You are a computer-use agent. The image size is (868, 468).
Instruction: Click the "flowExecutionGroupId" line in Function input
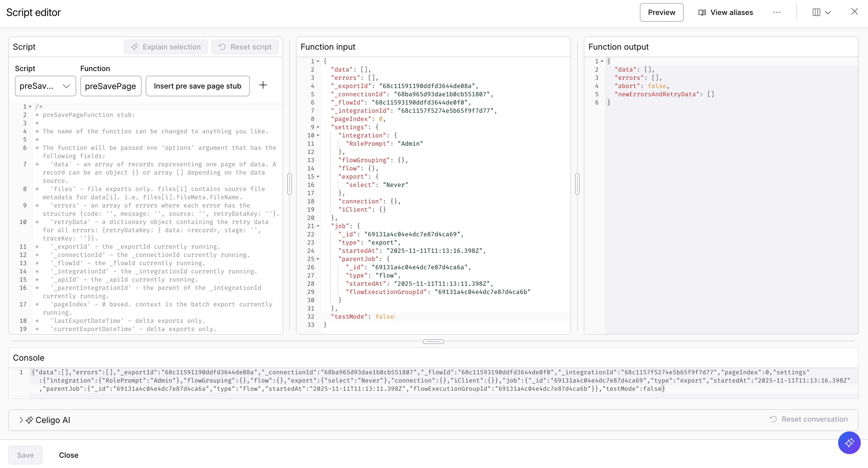[x=438, y=292]
